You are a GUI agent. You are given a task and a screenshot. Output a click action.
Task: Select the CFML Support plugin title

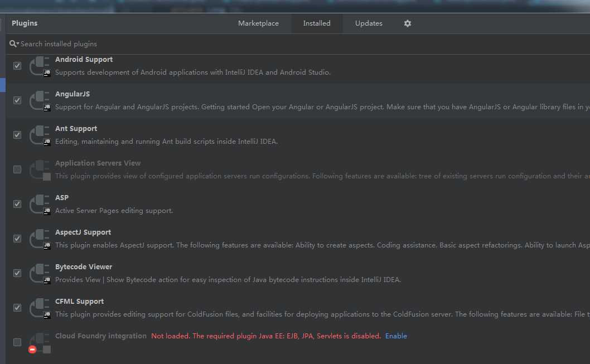[x=79, y=302]
